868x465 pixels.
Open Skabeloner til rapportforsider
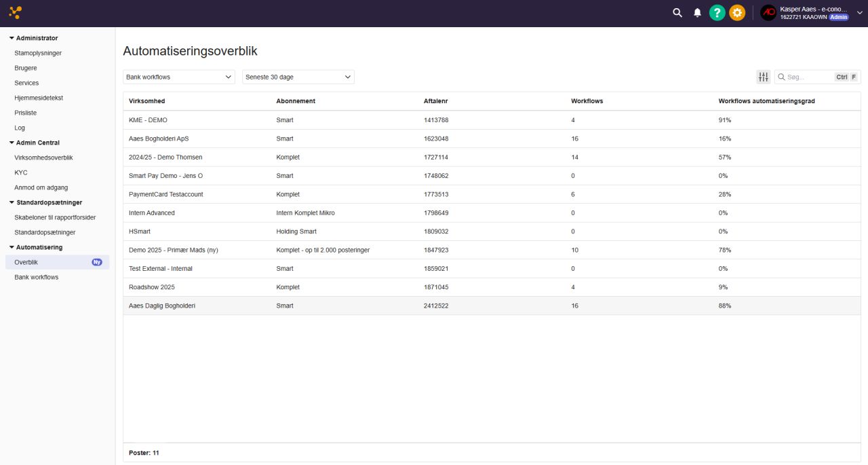tap(55, 217)
